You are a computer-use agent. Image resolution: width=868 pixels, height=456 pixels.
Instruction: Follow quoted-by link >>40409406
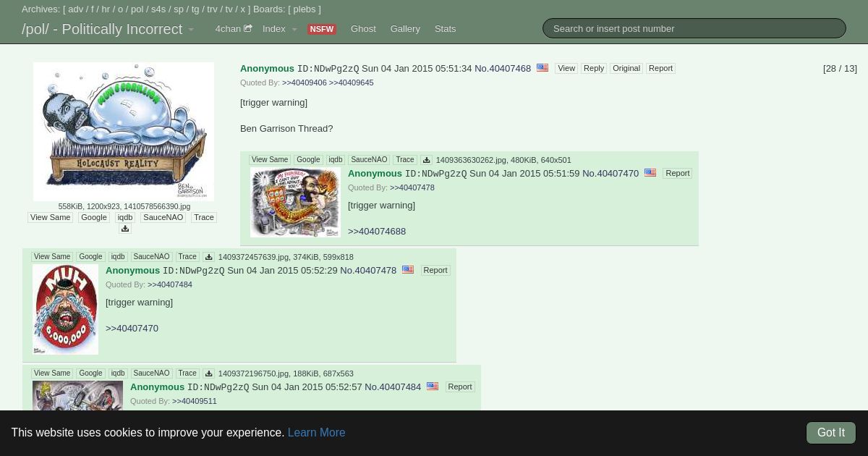click(305, 83)
